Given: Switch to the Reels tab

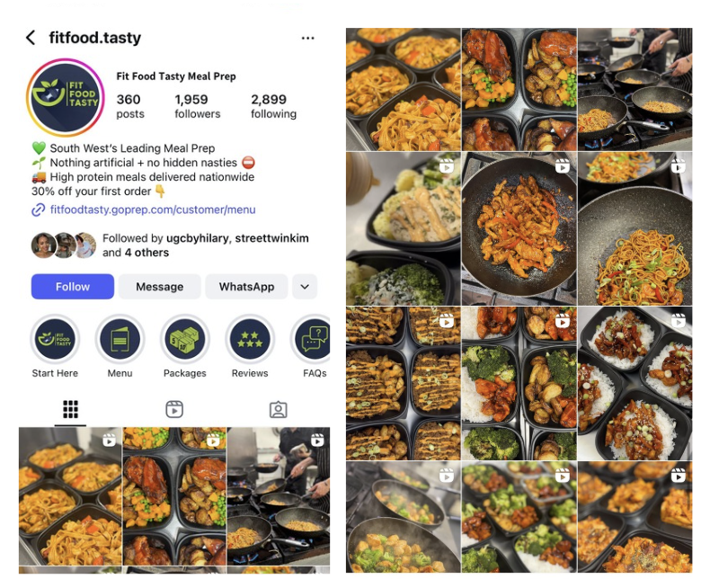Looking at the screenshot, I should coord(174,409).
